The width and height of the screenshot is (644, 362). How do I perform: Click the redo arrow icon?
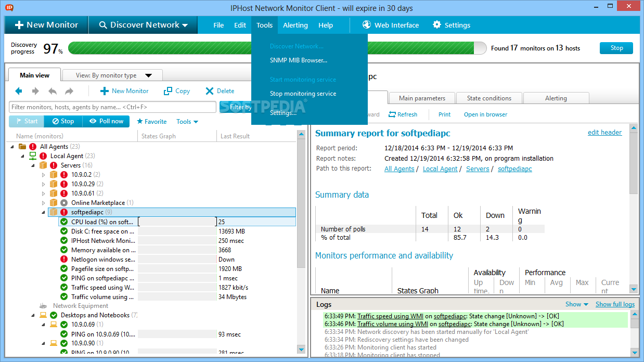(x=69, y=91)
